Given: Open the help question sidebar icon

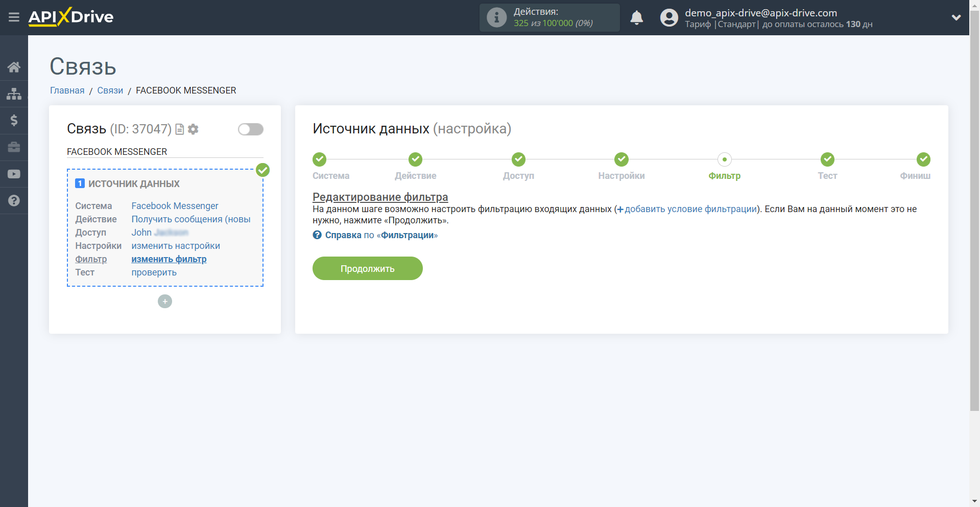Looking at the screenshot, I should click(14, 200).
